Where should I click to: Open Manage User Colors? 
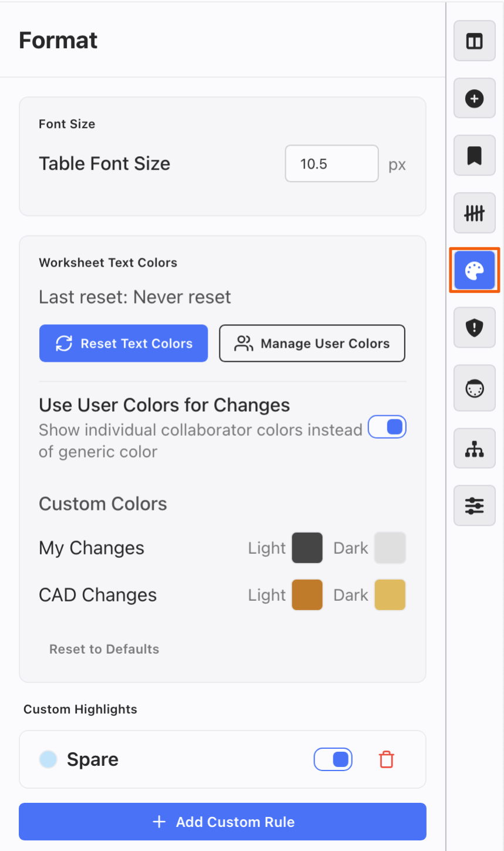(312, 344)
